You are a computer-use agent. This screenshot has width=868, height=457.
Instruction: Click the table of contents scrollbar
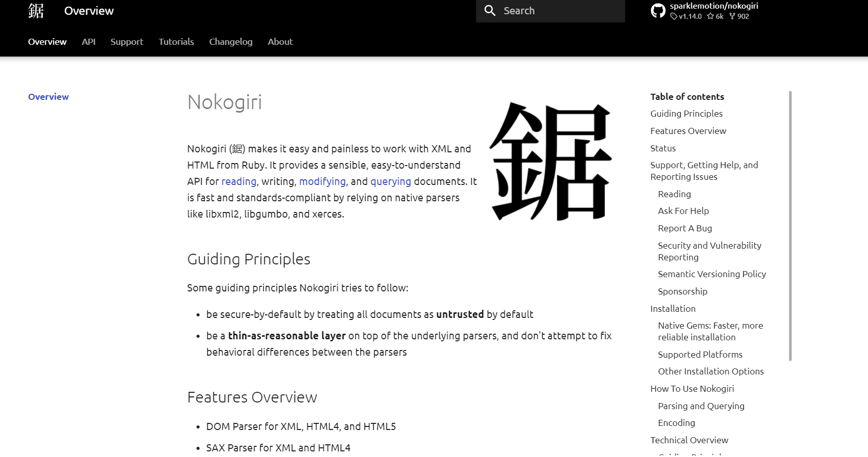tap(790, 226)
